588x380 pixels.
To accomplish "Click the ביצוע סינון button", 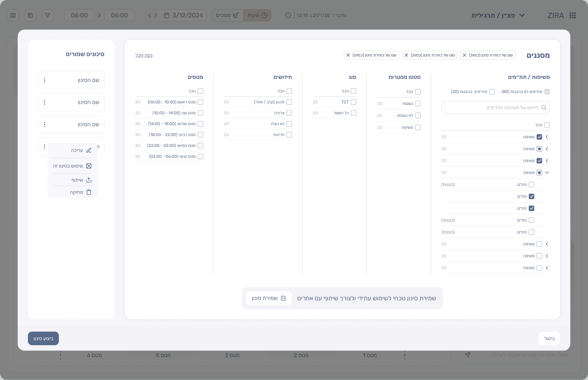I will point(43,338).
